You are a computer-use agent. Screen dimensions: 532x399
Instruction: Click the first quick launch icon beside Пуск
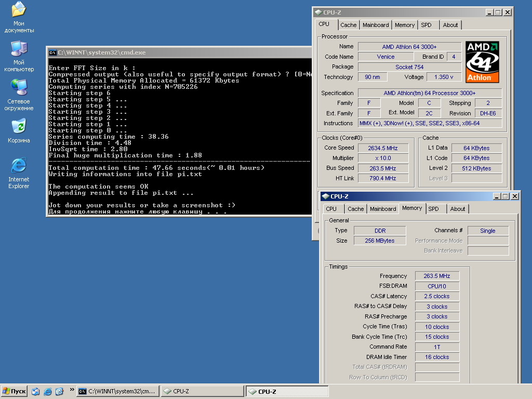35,391
